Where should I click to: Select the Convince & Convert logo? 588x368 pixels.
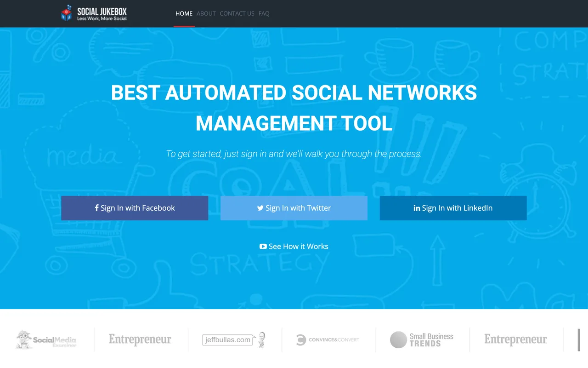point(328,340)
